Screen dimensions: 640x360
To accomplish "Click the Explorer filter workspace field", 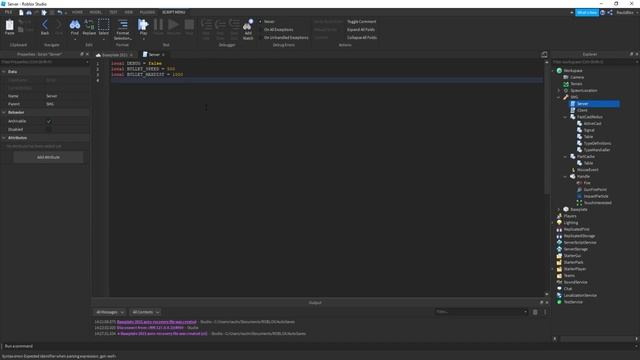I will (594, 62).
